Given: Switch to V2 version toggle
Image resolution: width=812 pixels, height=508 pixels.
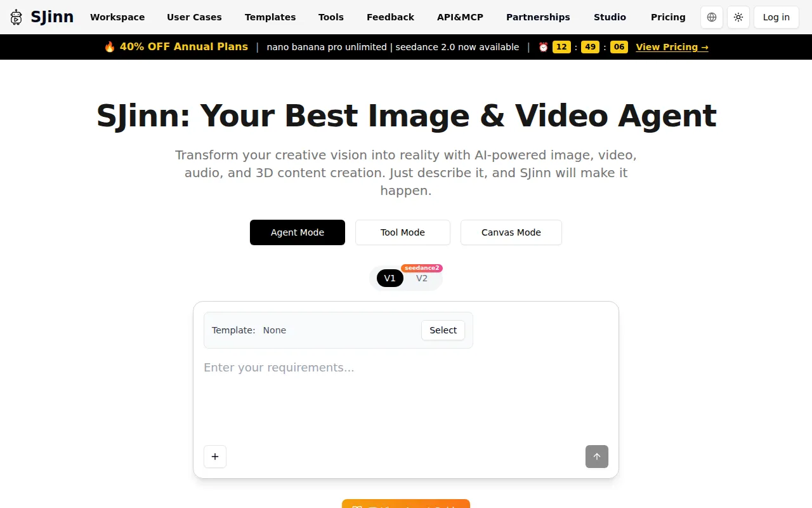Looking at the screenshot, I should (422, 278).
